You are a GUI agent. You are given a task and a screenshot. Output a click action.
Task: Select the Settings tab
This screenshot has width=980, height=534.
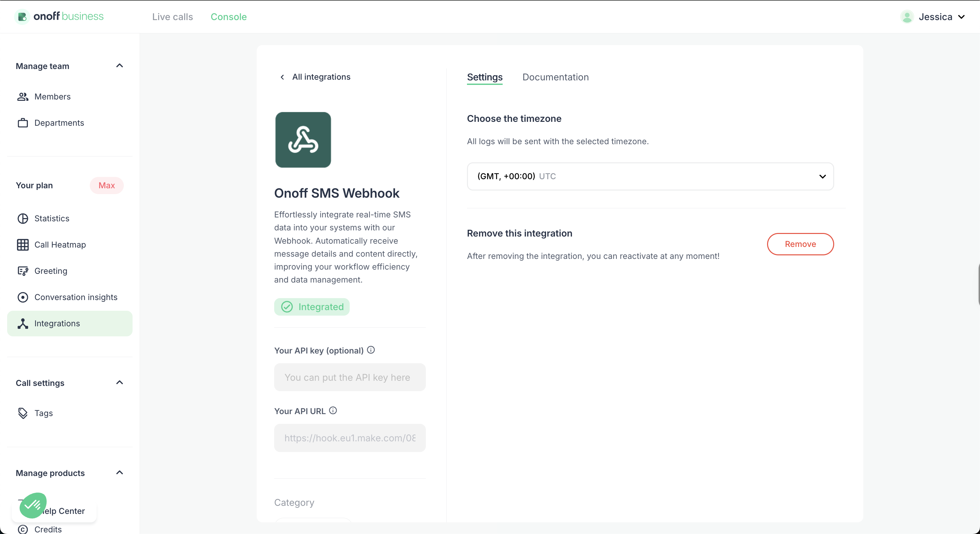coord(485,77)
